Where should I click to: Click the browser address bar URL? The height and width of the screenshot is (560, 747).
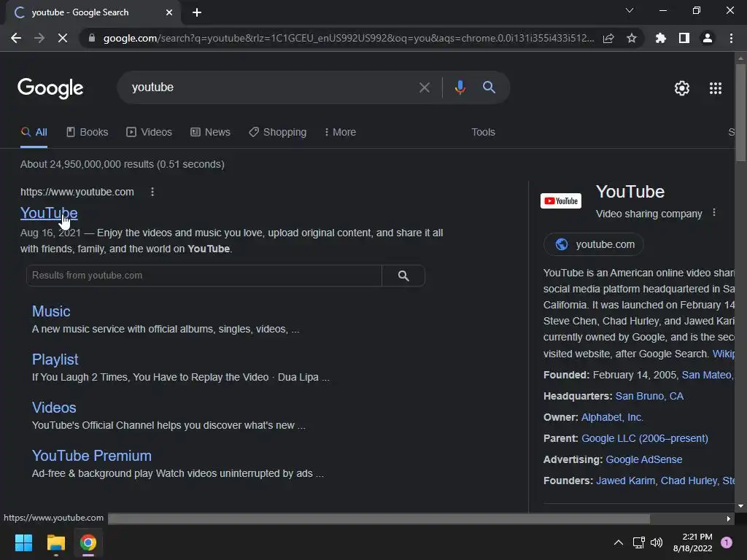(x=348, y=38)
